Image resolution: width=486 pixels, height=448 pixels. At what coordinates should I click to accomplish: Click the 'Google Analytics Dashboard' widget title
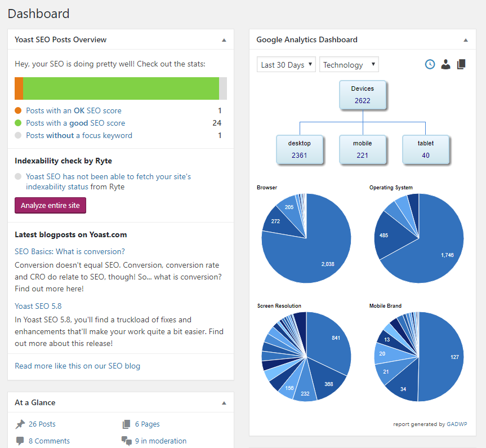307,39
